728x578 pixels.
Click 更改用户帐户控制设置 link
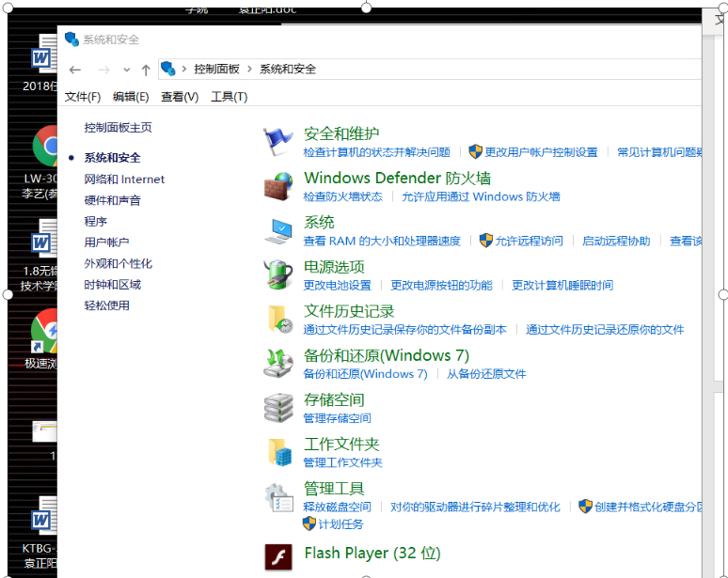(542, 152)
